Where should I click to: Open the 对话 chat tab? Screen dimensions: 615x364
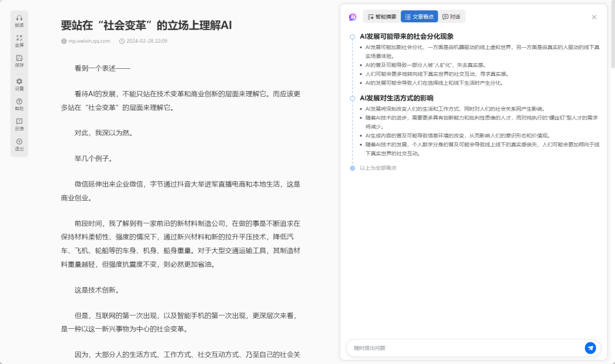452,17
